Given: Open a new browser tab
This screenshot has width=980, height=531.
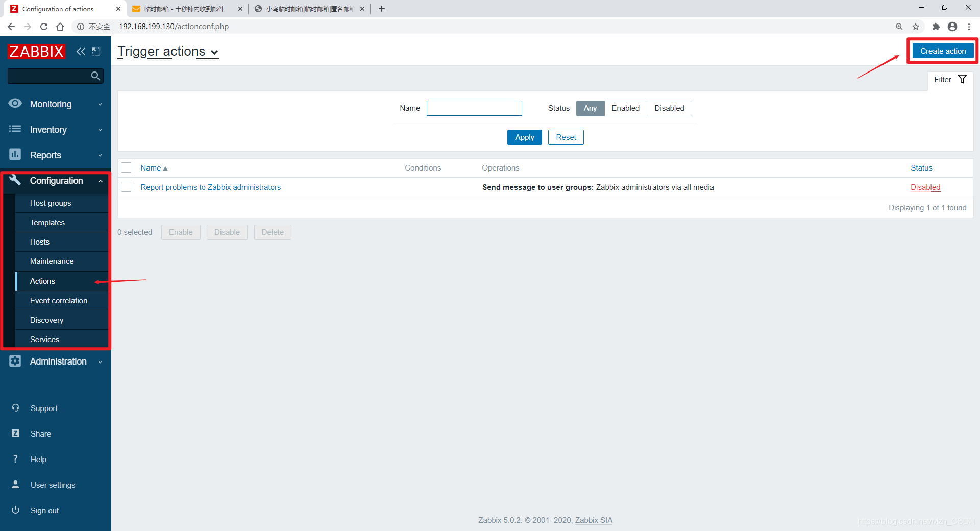Looking at the screenshot, I should (382, 9).
